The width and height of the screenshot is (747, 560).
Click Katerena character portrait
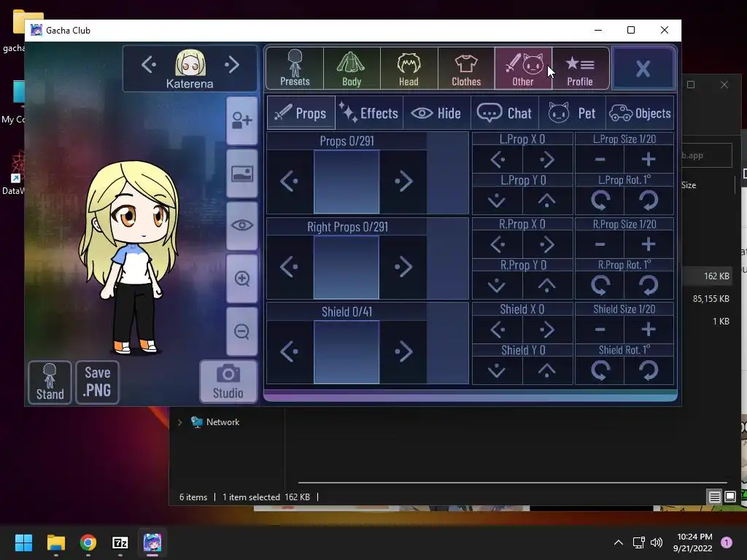coord(190,63)
